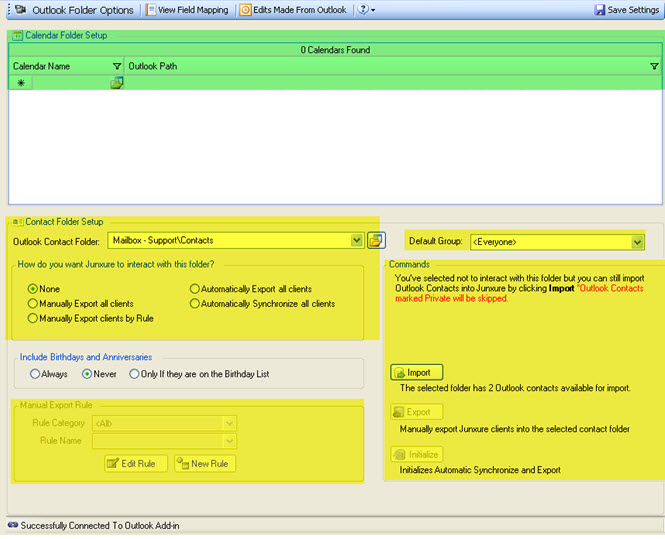Click the Import button
Screen dimensions: 665x539
point(416,372)
